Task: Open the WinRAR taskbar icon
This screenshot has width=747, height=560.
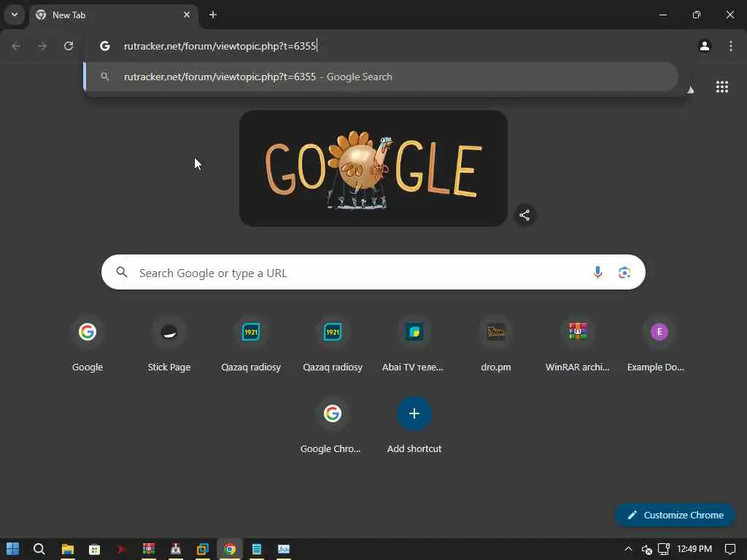Action: point(149,549)
